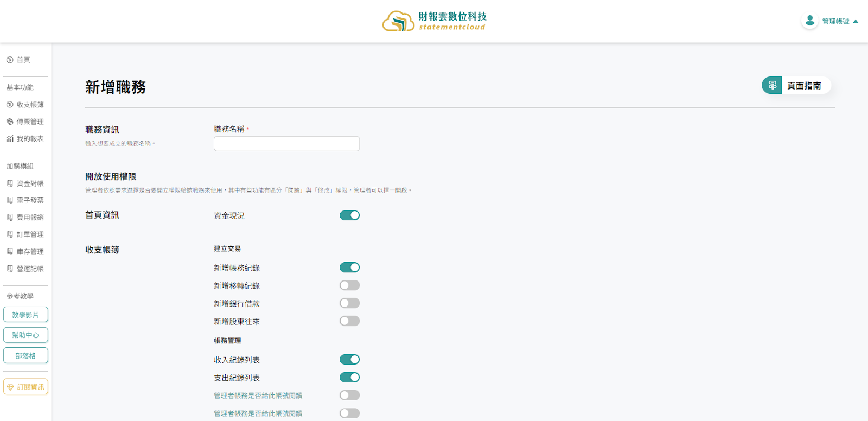Click the 資金對帳 sidebar icon
The width and height of the screenshot is (868, 421).
[x=10, y=183]
